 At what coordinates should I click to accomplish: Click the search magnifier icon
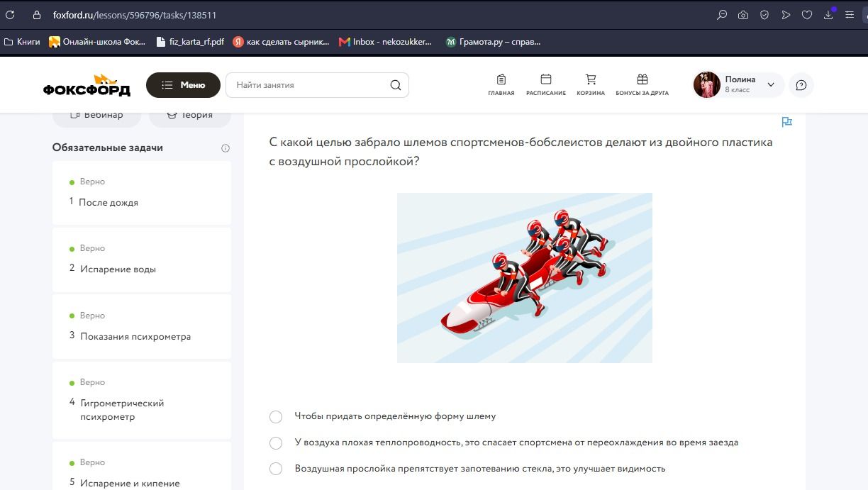pyautogui.click(x=396, y=85)
